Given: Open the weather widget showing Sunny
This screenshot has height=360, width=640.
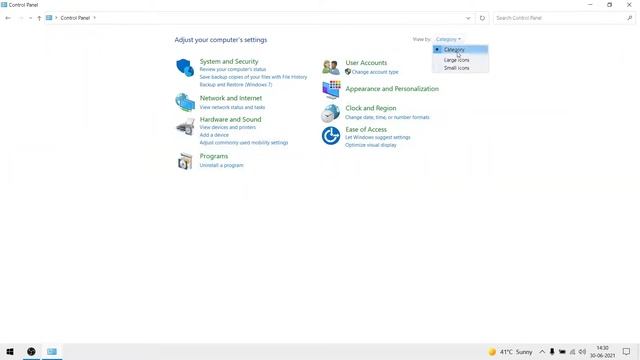Looking at the screenshot, I should pyautogui.click(x=510, y=351).
